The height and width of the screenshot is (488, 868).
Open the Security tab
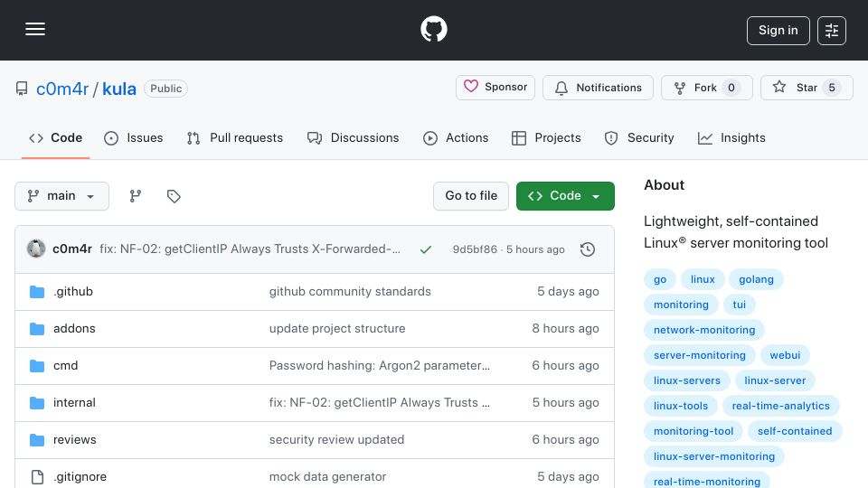(x=639, y=137)
